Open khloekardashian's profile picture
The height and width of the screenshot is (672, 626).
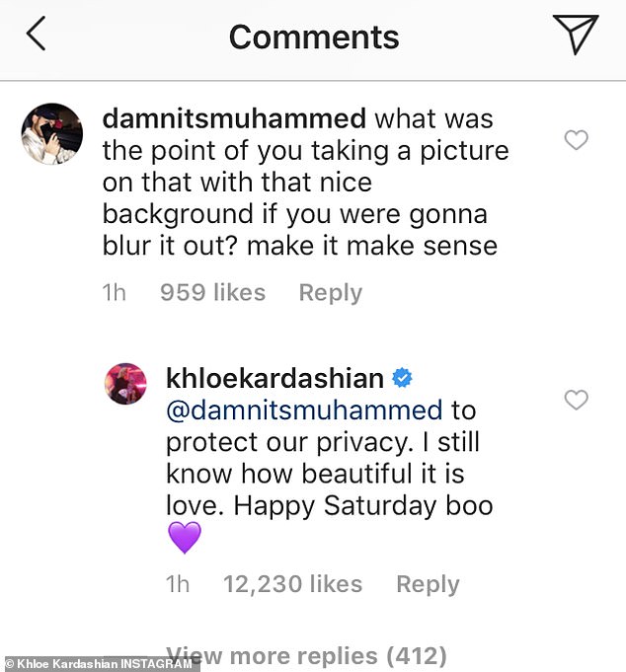pos(126,384)
